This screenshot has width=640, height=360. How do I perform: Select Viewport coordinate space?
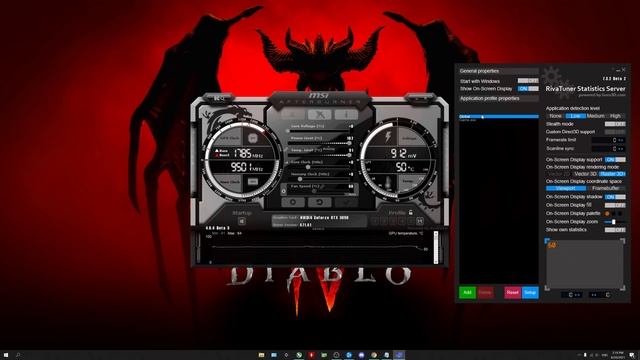[566, 188]
